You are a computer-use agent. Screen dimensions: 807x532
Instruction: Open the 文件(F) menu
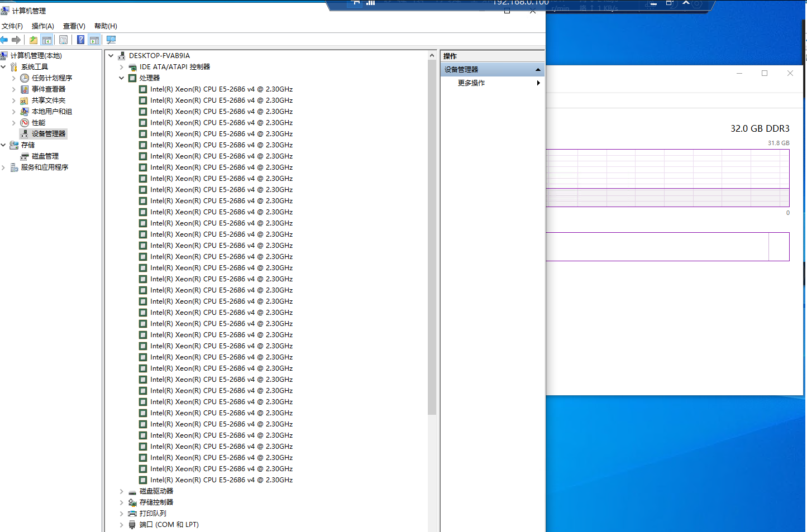[12, 26]
